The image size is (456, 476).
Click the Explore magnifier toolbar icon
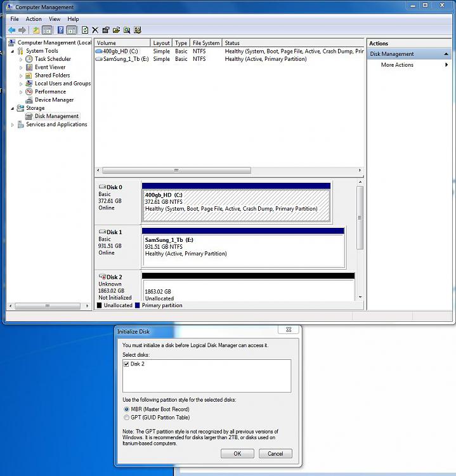[x=127, y=30]
